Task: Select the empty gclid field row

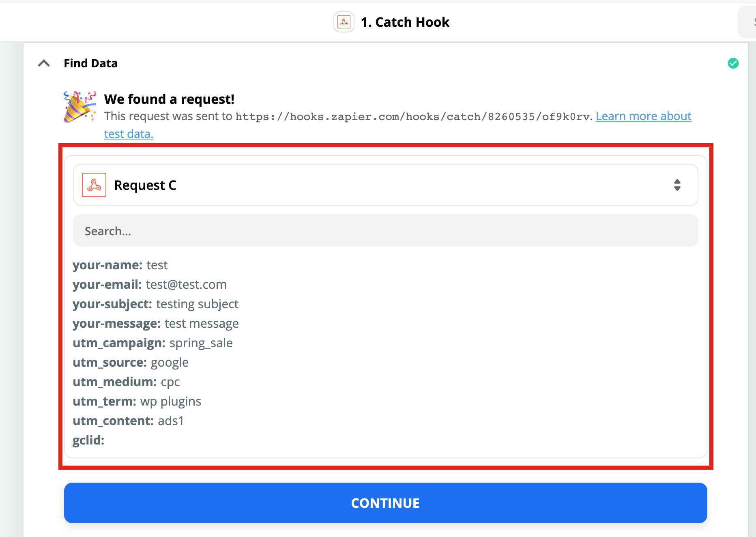Action: (88, 440)
